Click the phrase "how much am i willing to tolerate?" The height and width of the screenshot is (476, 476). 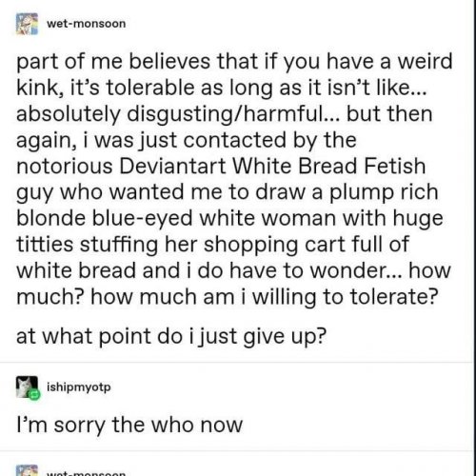[265, 297]
